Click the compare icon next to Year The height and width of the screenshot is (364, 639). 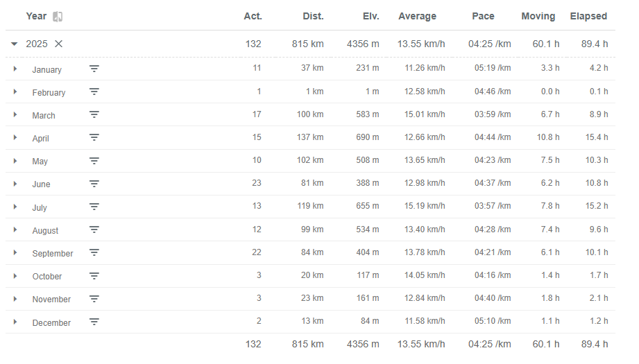point(58,17)
